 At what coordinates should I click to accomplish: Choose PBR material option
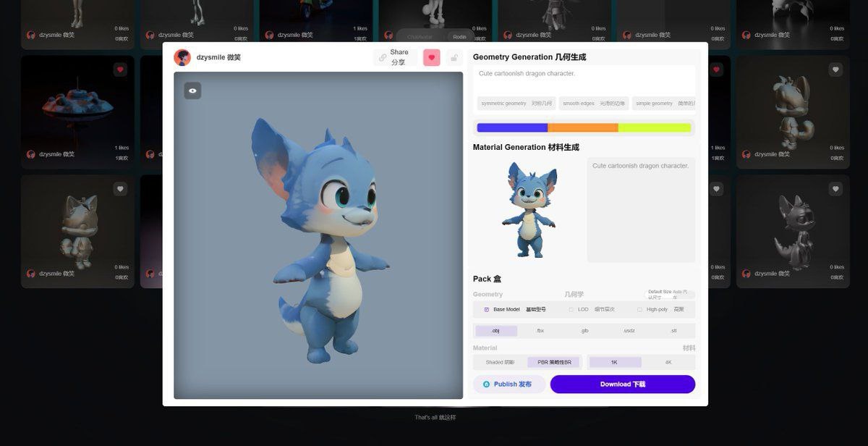tap(554, 362)
